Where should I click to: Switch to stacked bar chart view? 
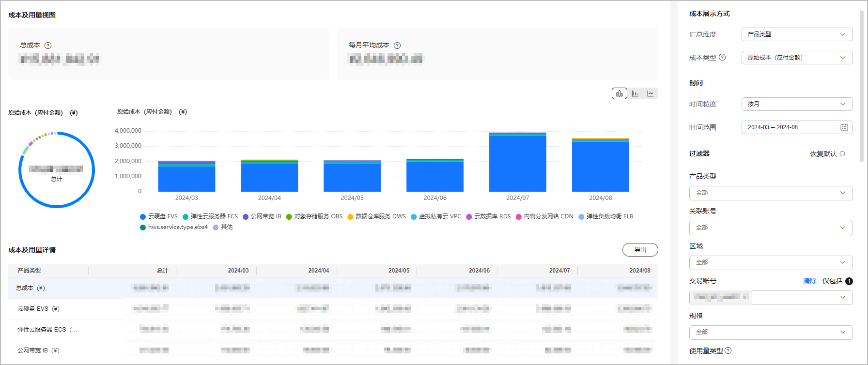click(x=619, y=93)
